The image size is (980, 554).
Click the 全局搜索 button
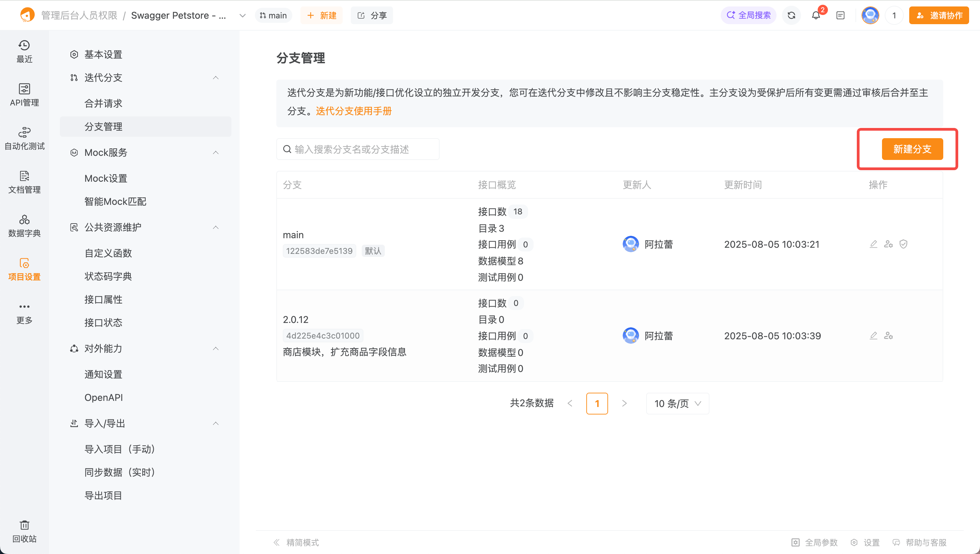coord(748,15)
